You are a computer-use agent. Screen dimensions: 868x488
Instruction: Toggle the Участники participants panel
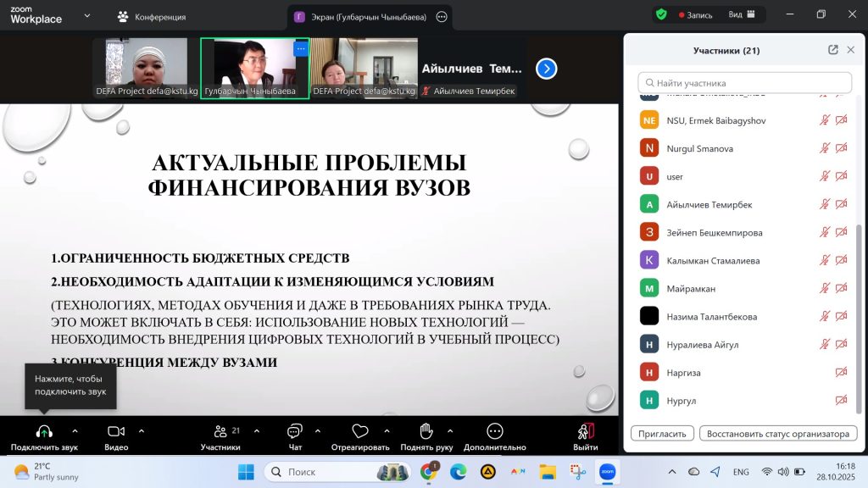[x=220, y=431]
